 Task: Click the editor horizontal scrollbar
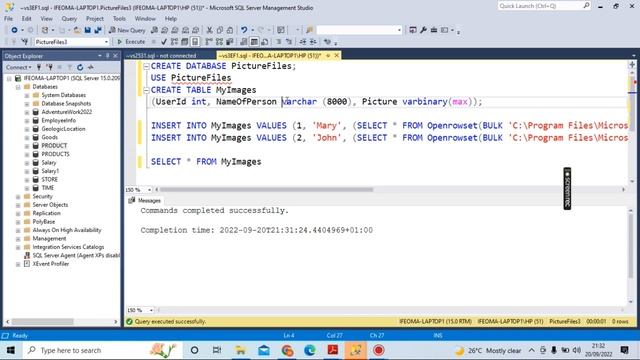pos(267,190)
